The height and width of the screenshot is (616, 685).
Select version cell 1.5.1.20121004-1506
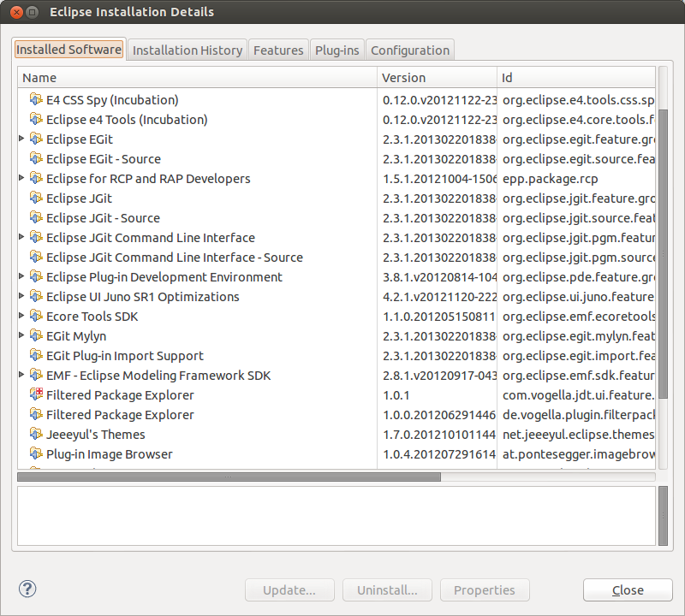438,179
